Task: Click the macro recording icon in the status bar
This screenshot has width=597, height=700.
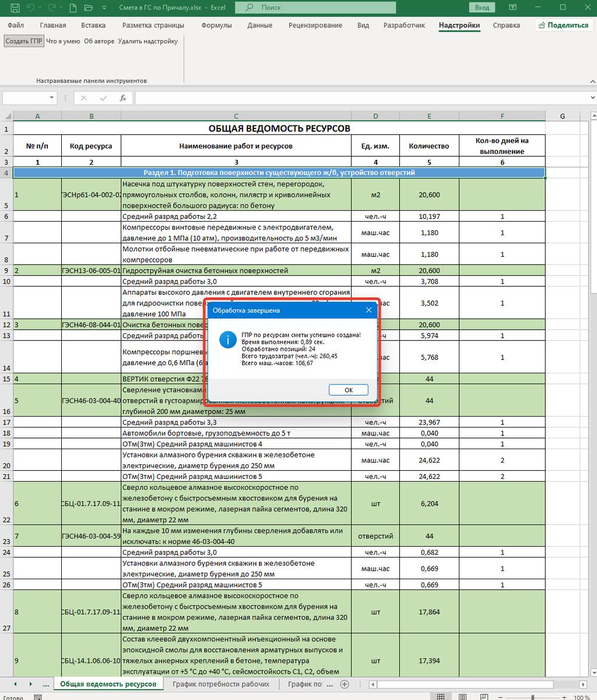Action: [38, 697]
